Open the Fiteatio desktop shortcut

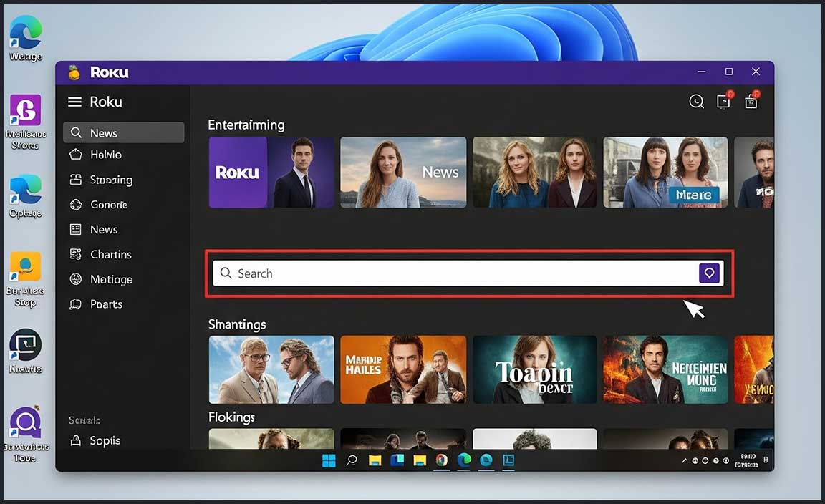click(25, 352)
